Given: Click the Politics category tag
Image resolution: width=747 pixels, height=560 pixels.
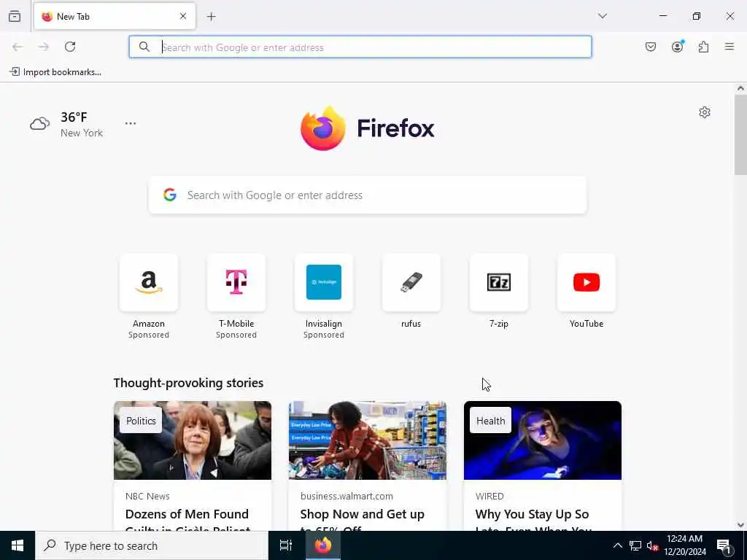Looking at the screenshot, I should (x=141, y=421).
